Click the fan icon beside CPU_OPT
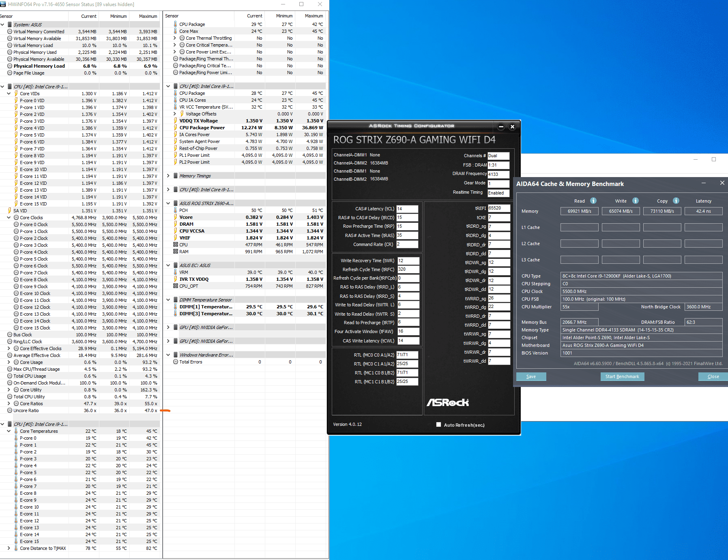 coord(176,286)
